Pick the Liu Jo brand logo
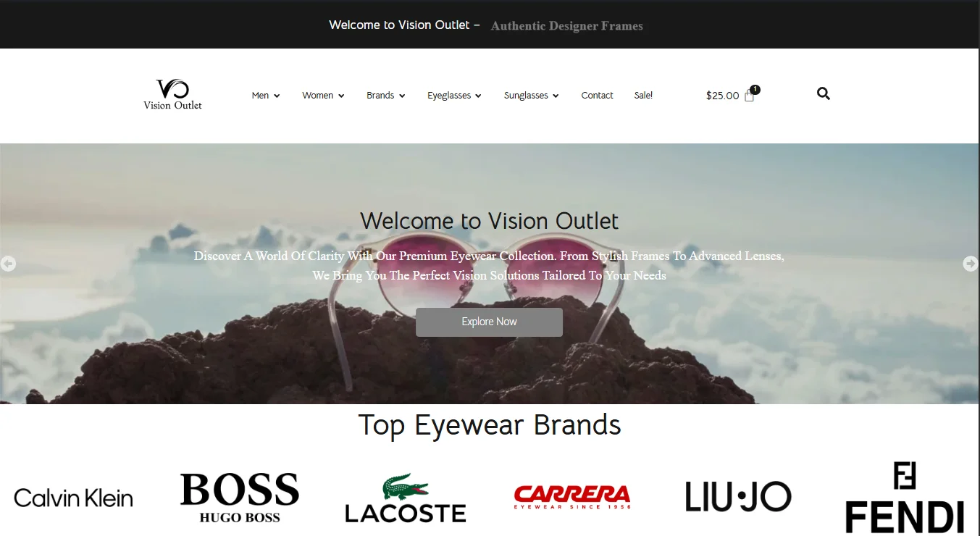Image resolution: width=980 pixels, height=536 pixels. point(738,497)
